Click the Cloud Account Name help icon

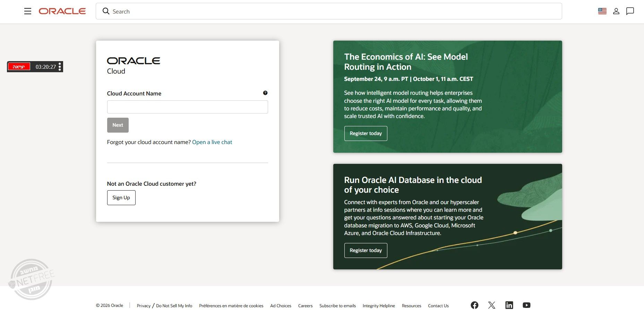(265, 93)
